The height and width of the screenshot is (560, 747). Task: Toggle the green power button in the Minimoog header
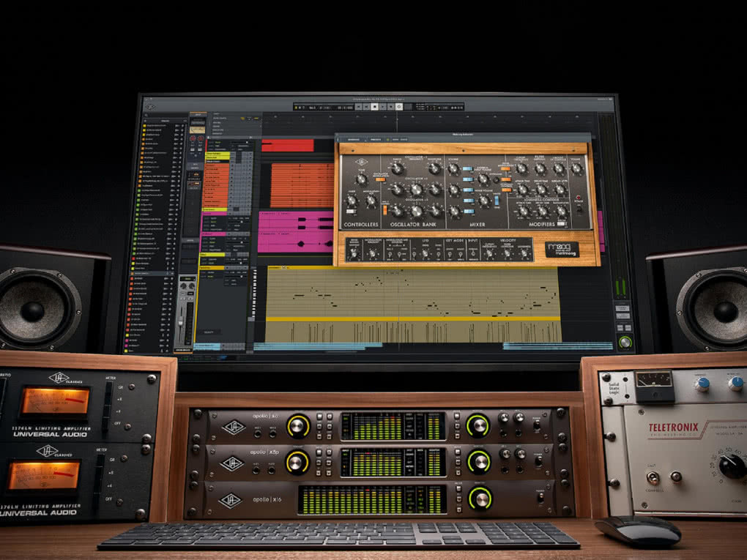point(388,140)
